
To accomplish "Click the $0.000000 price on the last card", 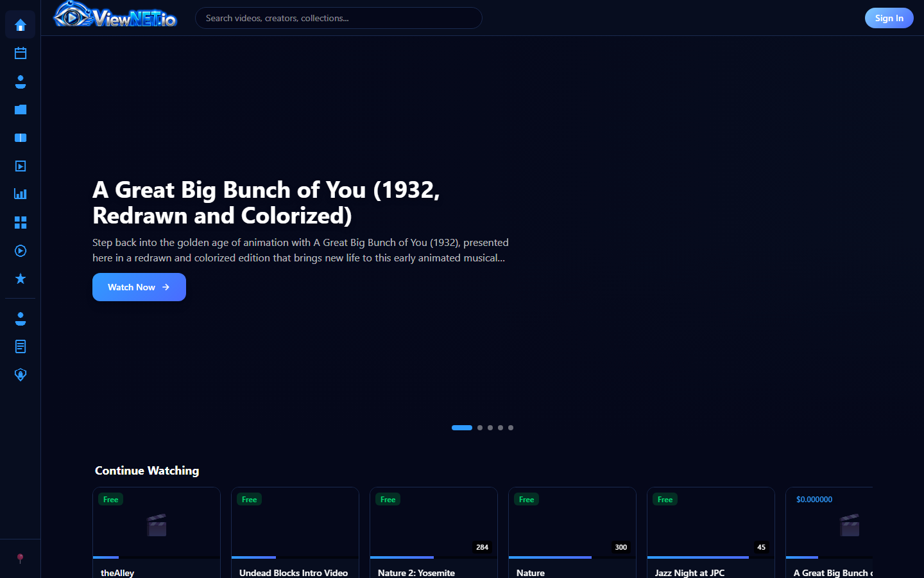I will tap(814, 500).
